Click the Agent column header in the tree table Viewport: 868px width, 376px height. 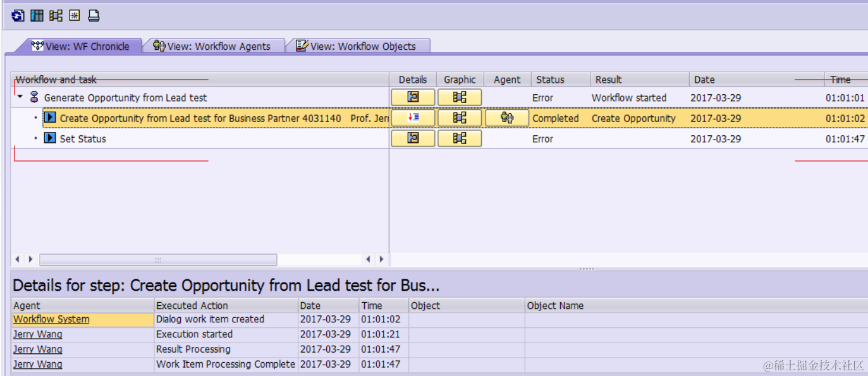coord(507,80)
